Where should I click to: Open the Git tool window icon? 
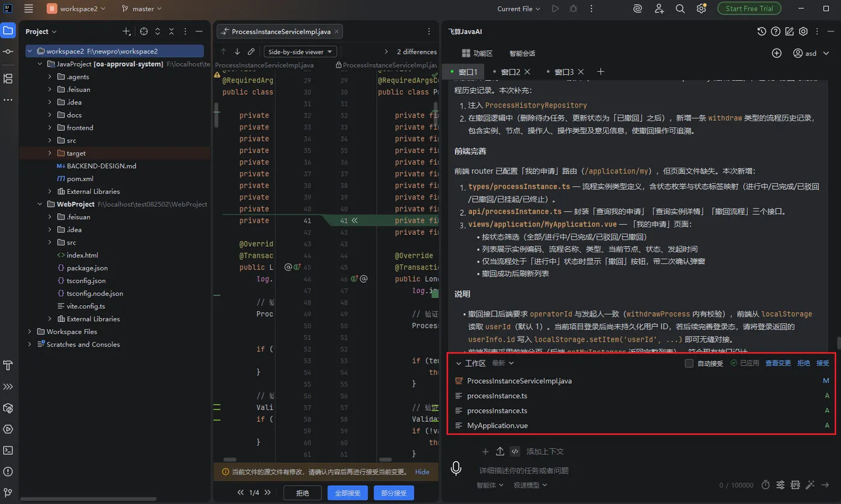[8, 492]
